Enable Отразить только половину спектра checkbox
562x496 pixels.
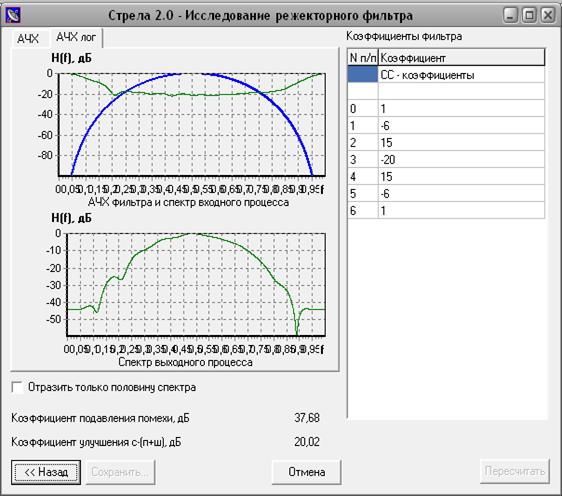[17, 387]
